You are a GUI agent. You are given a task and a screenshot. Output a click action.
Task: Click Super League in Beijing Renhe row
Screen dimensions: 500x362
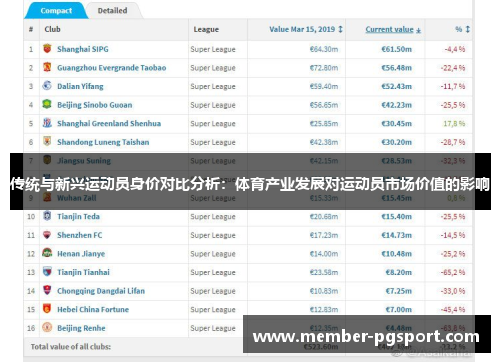[x=213, y=328]
